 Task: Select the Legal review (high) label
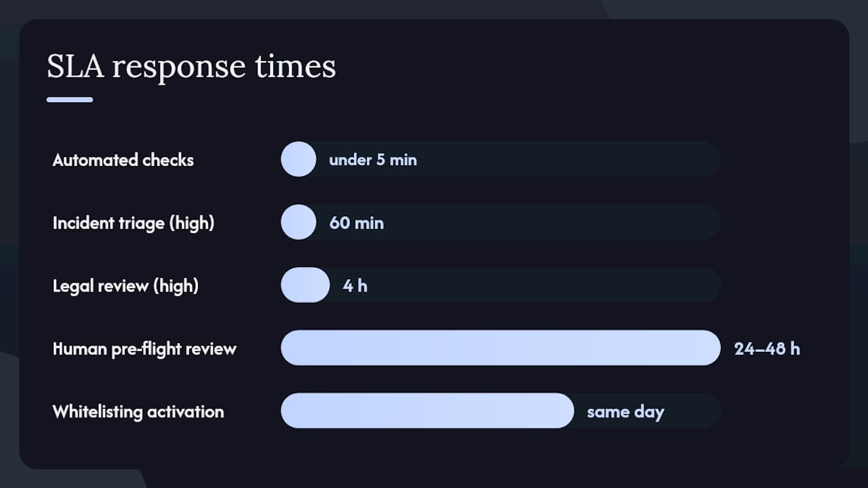coord(125,285)
